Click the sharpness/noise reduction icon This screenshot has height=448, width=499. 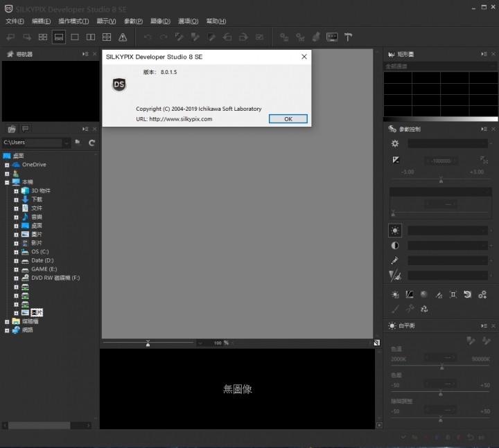pyautogui.click(x=395, y=276)
